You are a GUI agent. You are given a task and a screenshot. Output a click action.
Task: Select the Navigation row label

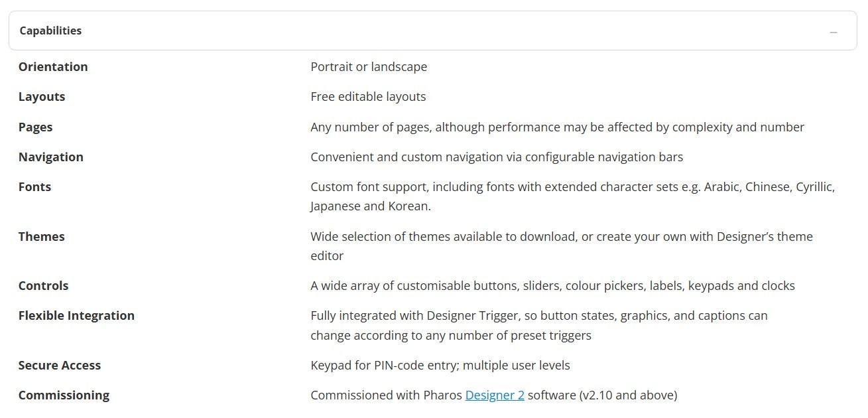point(51,157)
